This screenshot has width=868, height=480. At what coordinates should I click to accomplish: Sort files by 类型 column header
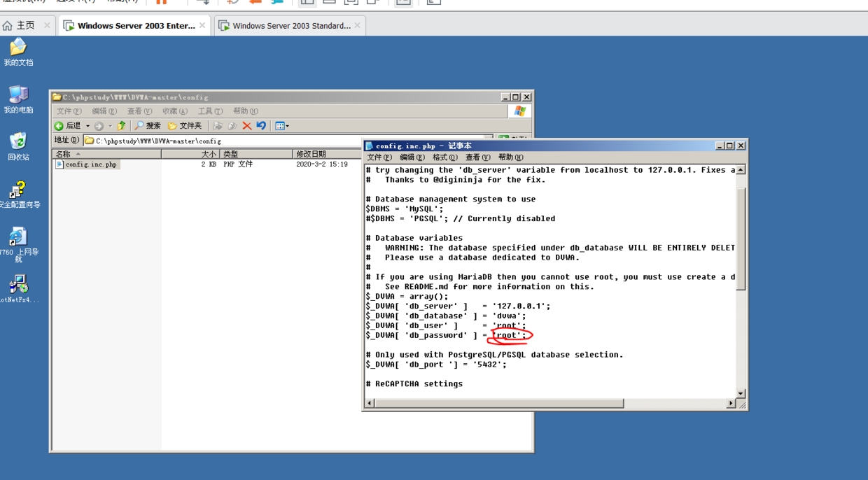pyautogui.click(x=256, y=154)
